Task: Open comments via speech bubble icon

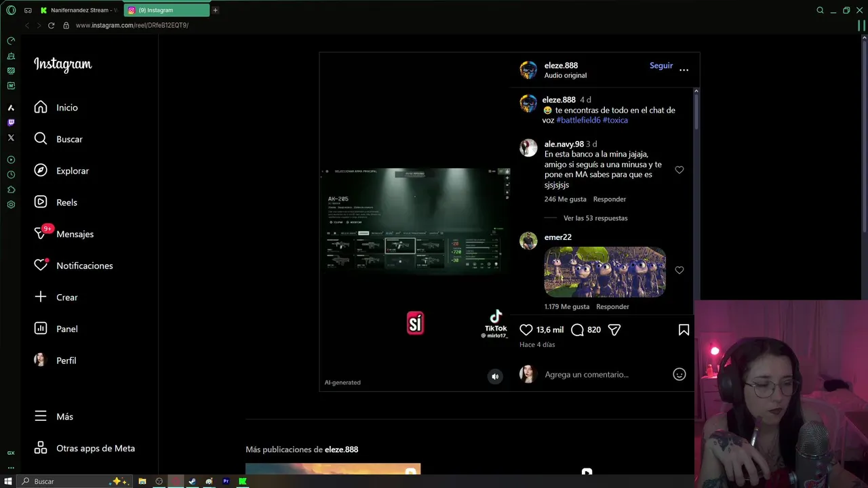Action: pos(577,329)
